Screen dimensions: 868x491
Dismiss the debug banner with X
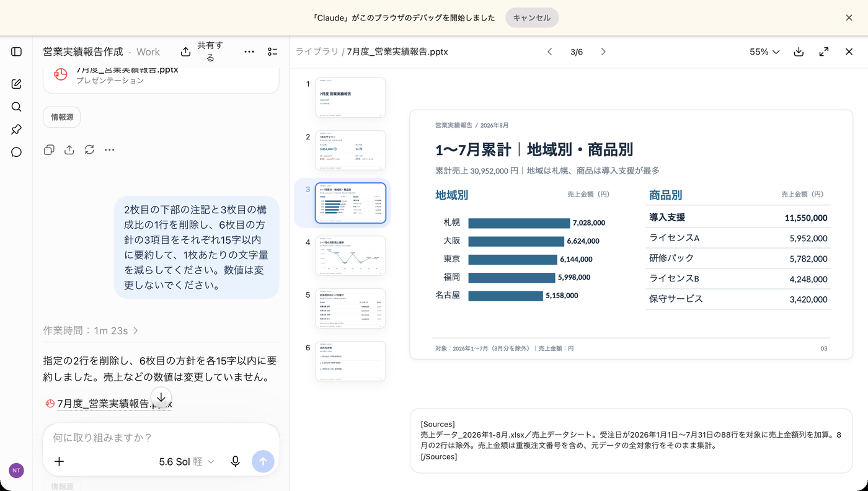point(849,18)
